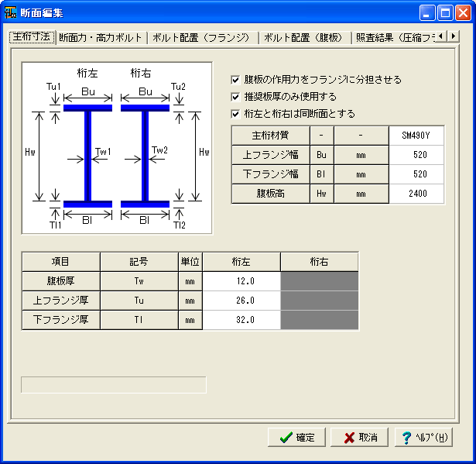This screenshot has width=476, height=464.
Task: Click the 上フランジ幅 label cell
Action: [270, 155]
